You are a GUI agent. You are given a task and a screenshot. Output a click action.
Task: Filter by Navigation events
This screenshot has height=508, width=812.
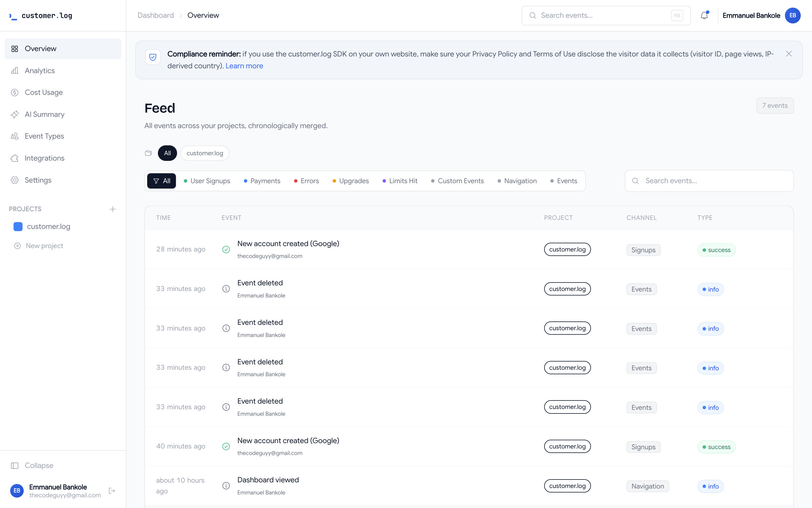coord(517,181)
